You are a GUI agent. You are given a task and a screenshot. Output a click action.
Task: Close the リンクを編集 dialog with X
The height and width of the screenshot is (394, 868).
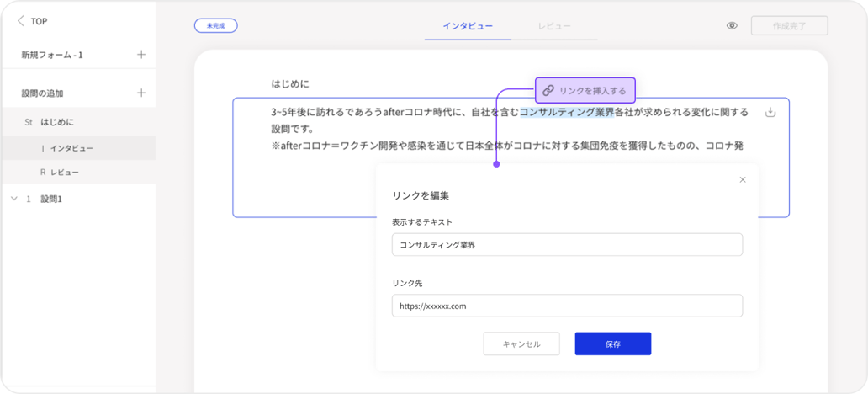click(x=742, y=179)
